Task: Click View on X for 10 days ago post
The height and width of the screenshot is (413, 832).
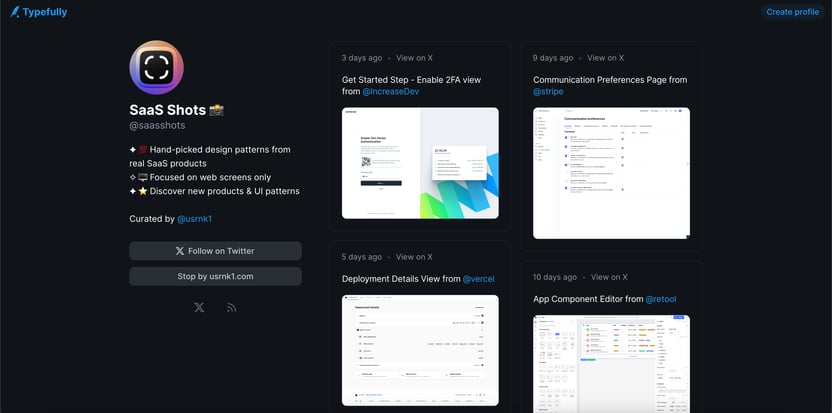Action: coord(609,277)
